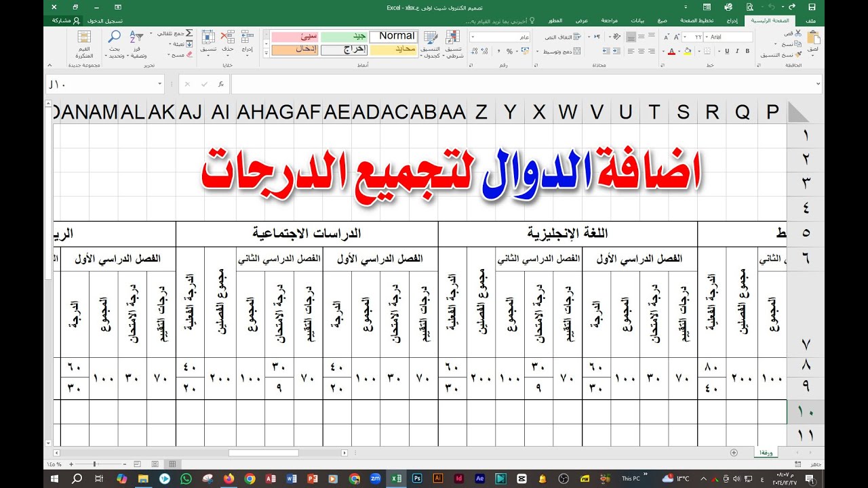
Task: Click the Increase Indent icon
Action: 606,52
